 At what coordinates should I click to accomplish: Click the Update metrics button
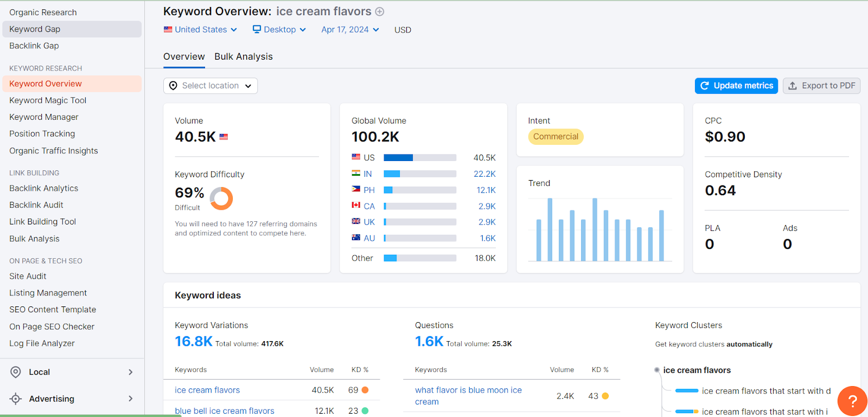pos(736,86)
